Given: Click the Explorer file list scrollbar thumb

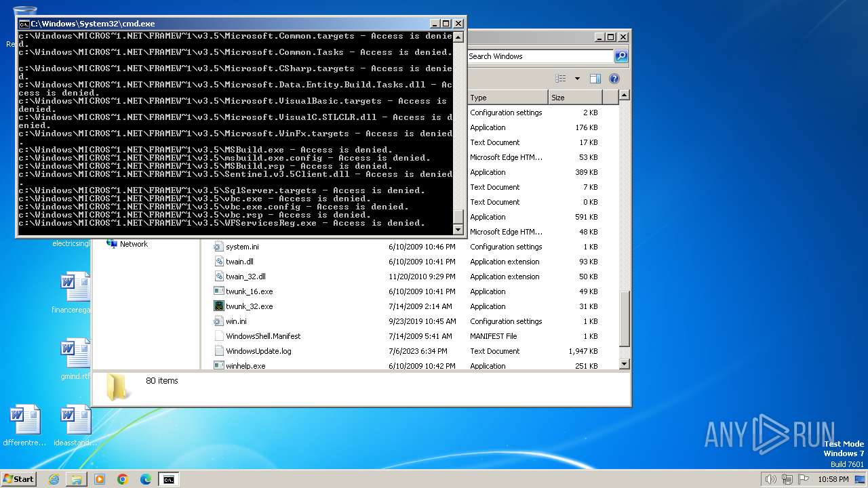Looking at the screenshot, I should click(x=625, y=319).
